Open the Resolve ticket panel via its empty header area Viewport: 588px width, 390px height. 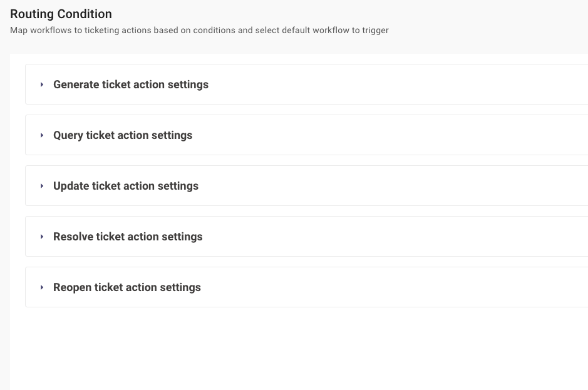pyautogui.click(x=396, y=236)
